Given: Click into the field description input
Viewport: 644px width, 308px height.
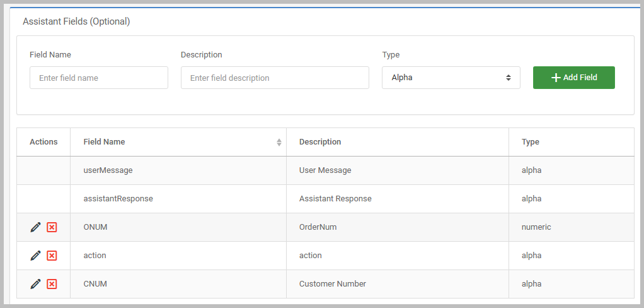Looking at the screenshot, I should pos(275,78).
